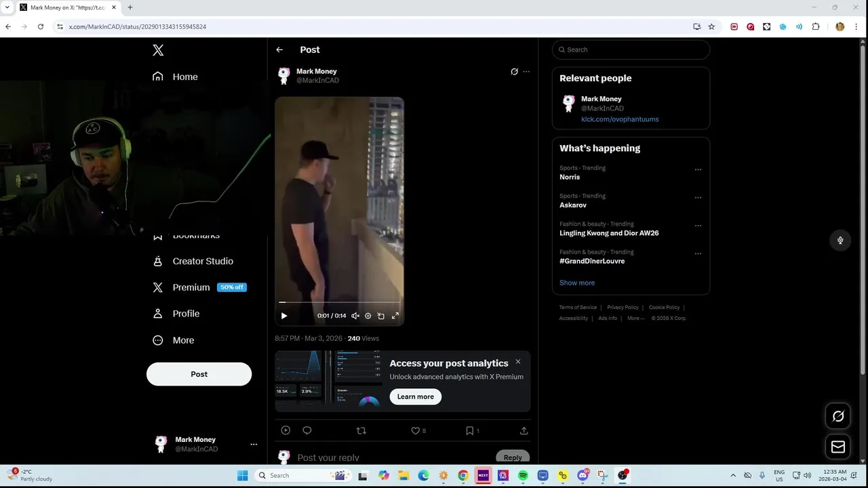Like the post with the heart icon
The height and width of the screenshot is (488, 868).
pos(416,430)
